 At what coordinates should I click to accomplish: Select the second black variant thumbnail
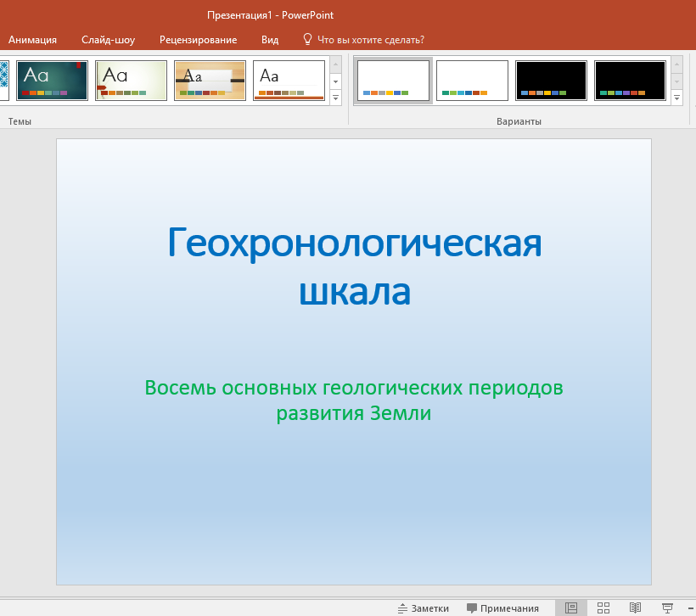pos(631,81)
